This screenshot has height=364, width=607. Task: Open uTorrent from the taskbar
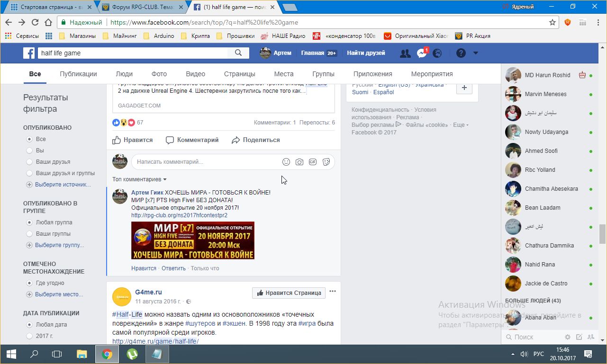tap(132, 354)
